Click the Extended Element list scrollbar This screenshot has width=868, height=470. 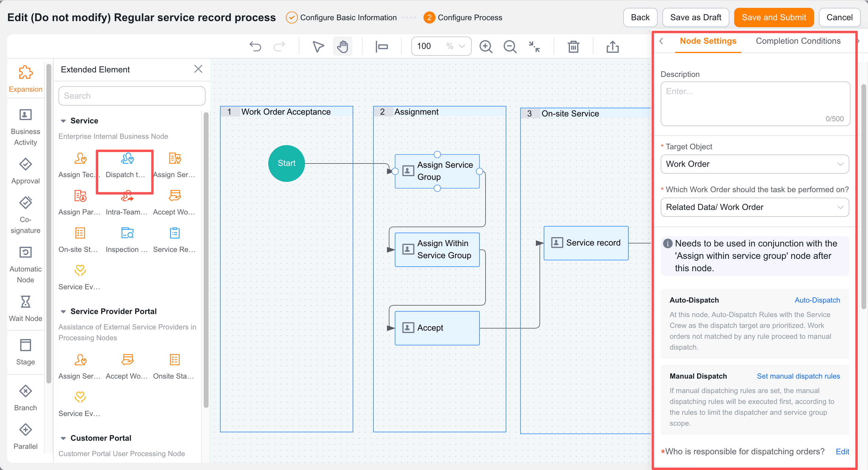pyautogui.click(x=206, y=260)
